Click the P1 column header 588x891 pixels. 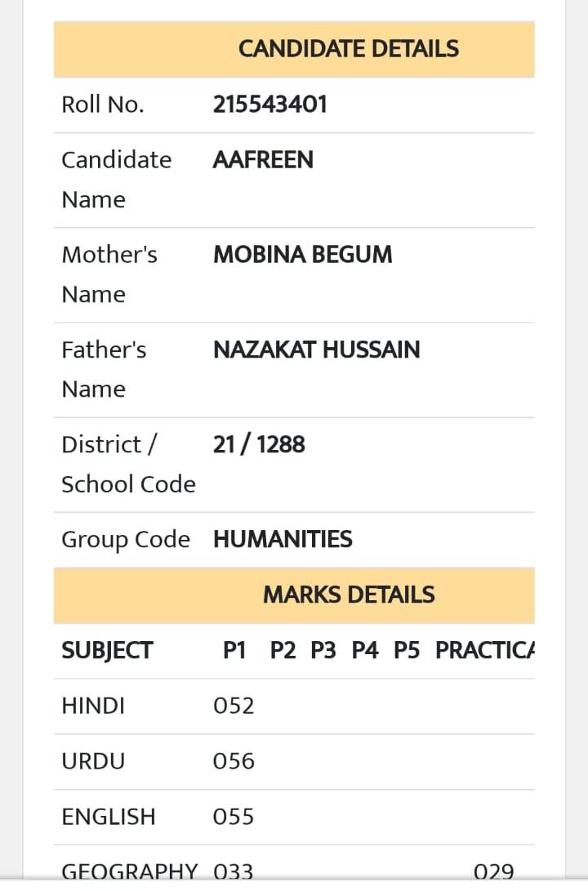coord(234,650)
